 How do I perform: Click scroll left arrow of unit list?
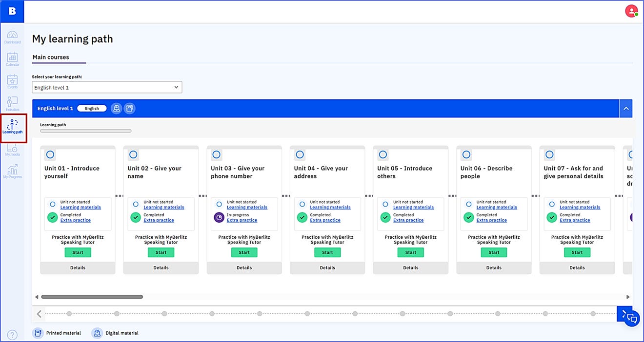coord(37,297)
